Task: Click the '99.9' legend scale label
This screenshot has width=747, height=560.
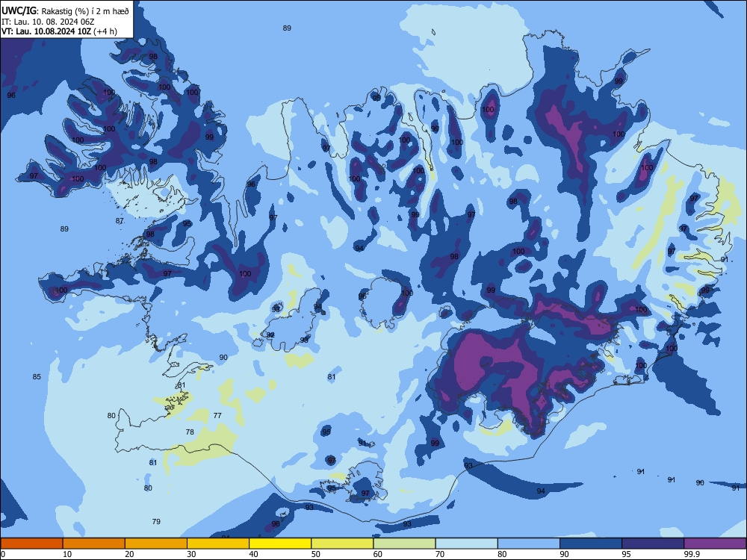Action: 691,554
